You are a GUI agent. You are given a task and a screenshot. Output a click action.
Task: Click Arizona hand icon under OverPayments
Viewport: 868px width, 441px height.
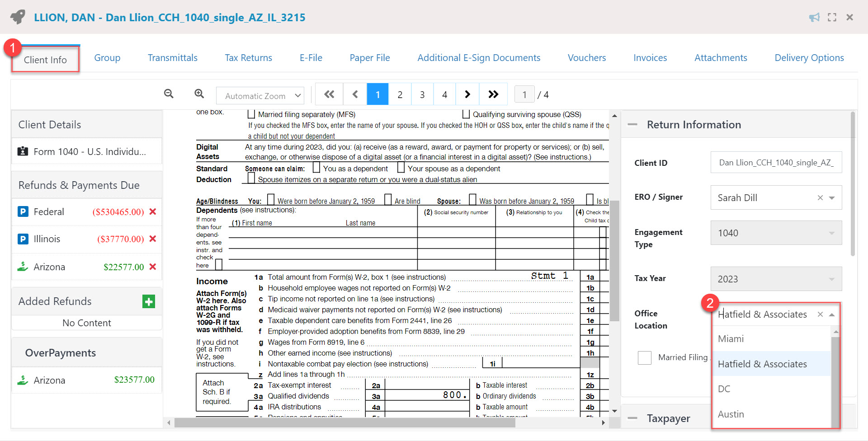[x=23, y=380]
